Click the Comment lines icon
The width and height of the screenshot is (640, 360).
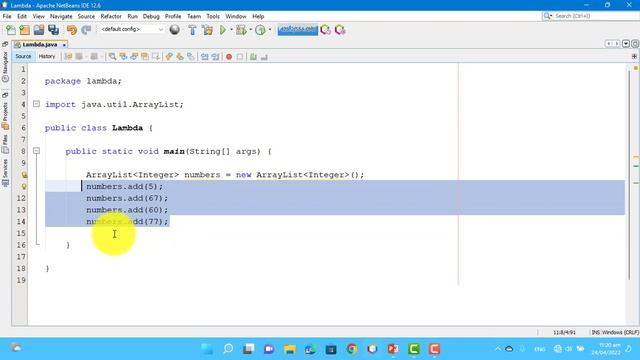pyautogui.click(x=253, y=57)
